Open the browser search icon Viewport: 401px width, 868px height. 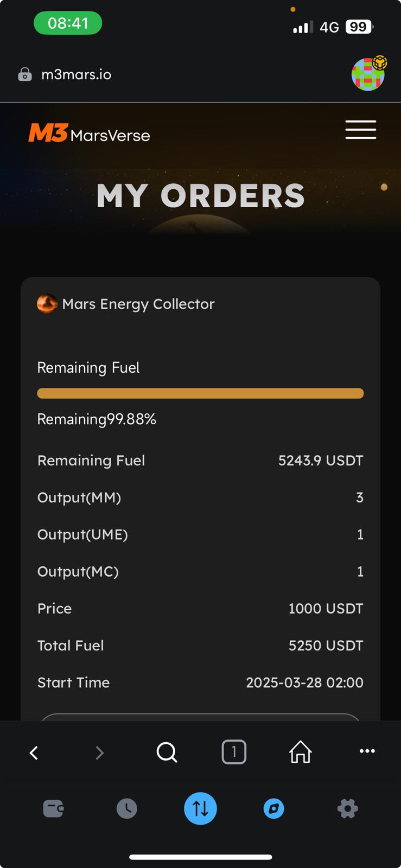click(167, 752)
